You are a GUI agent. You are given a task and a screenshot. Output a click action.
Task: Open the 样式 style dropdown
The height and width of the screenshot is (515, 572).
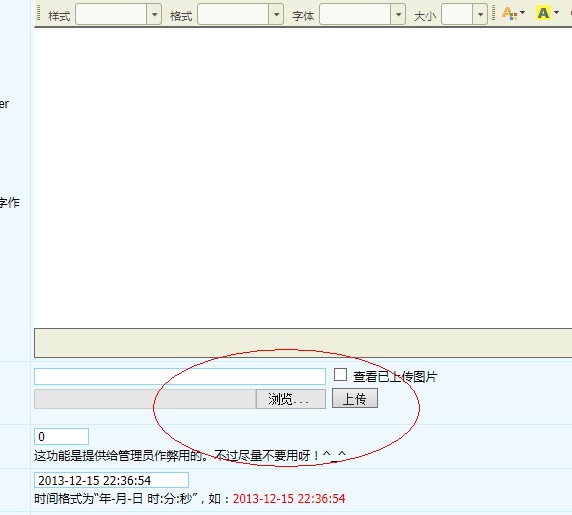pyautogui.click(x=154, y=14)
